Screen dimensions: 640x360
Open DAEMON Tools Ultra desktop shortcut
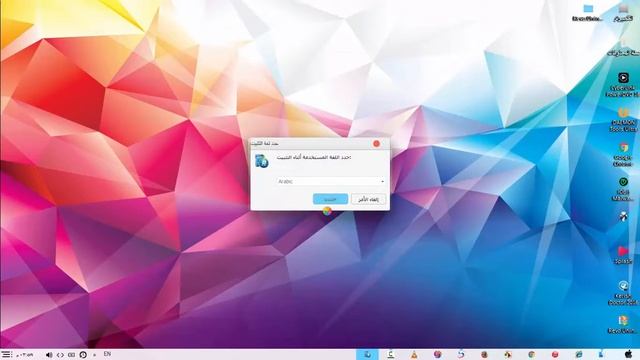coord(623,119)
